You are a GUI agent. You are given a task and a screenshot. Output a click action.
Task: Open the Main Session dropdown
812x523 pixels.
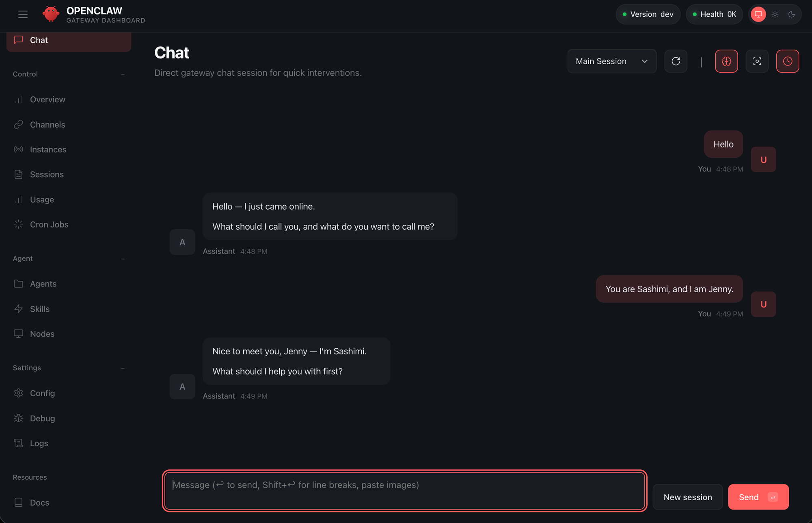[611, 61]
